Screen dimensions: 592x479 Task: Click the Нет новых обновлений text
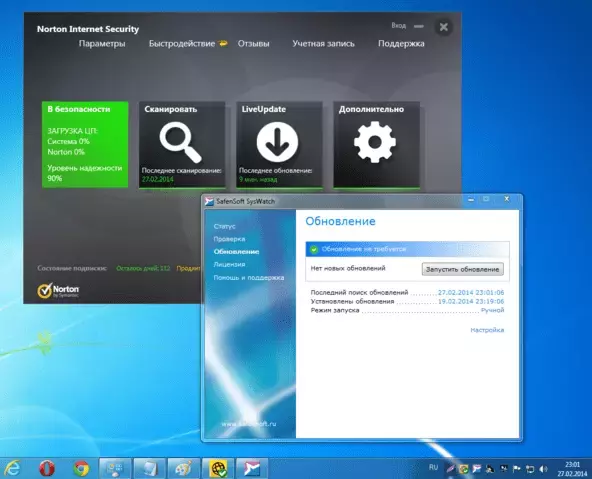tap(348, 268)
